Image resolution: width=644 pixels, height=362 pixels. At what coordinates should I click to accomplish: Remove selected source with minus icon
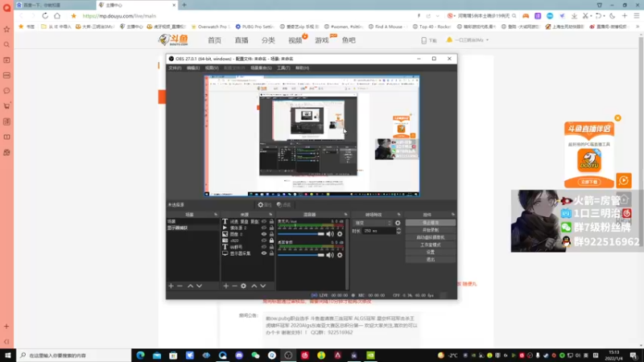(234, 286)
